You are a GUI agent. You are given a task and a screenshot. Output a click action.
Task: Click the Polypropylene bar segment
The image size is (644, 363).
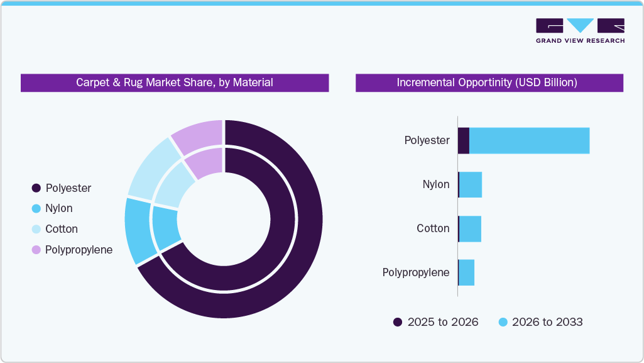click(467, 272)
